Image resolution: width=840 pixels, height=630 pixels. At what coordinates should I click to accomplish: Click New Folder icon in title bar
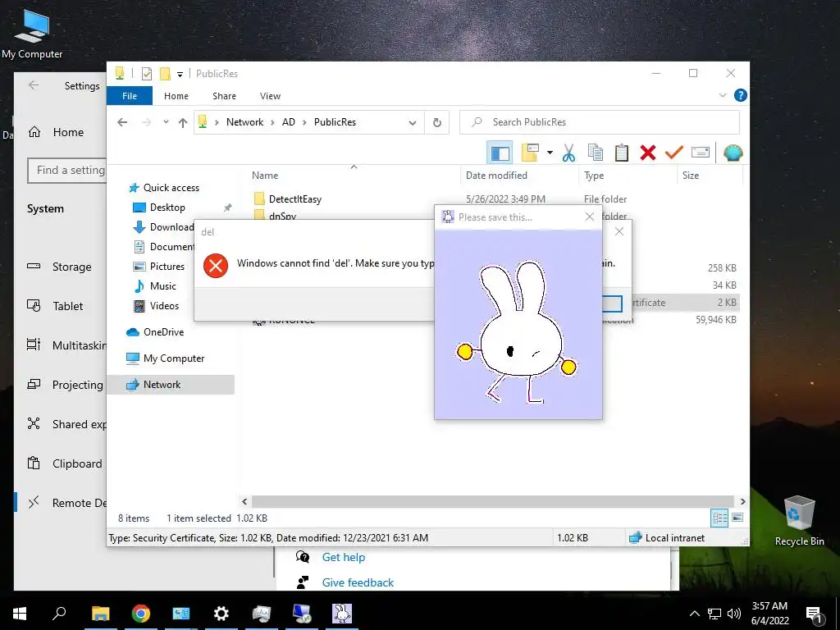[165, 74]
